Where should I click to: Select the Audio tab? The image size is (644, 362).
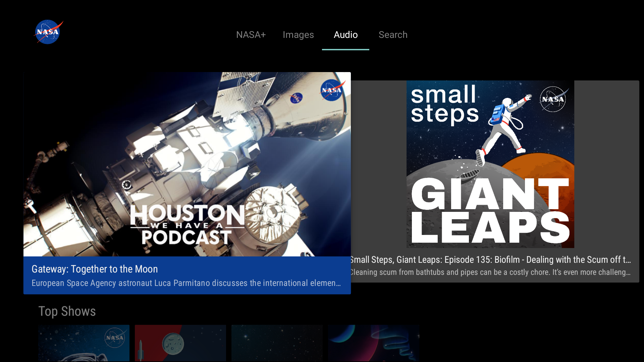pos(345,35)
